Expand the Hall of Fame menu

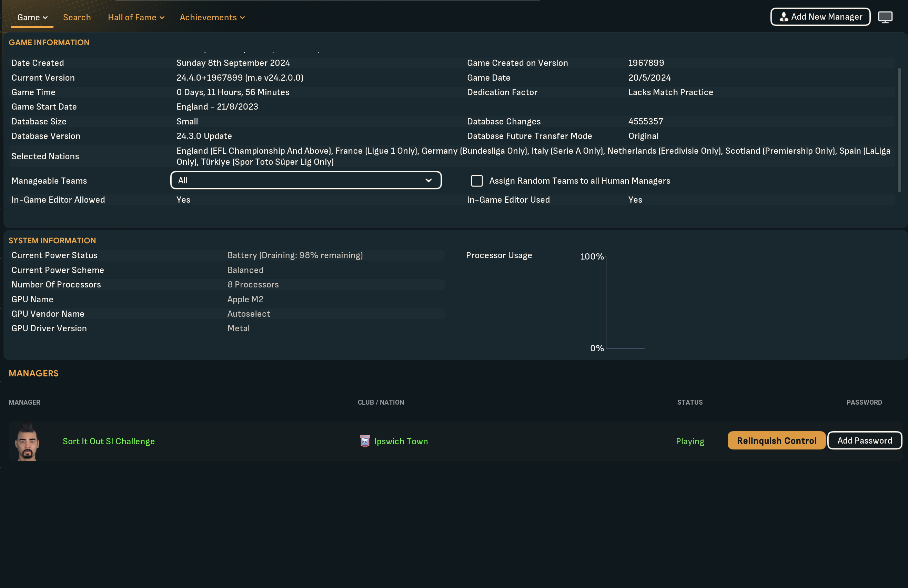coord(136,17)
